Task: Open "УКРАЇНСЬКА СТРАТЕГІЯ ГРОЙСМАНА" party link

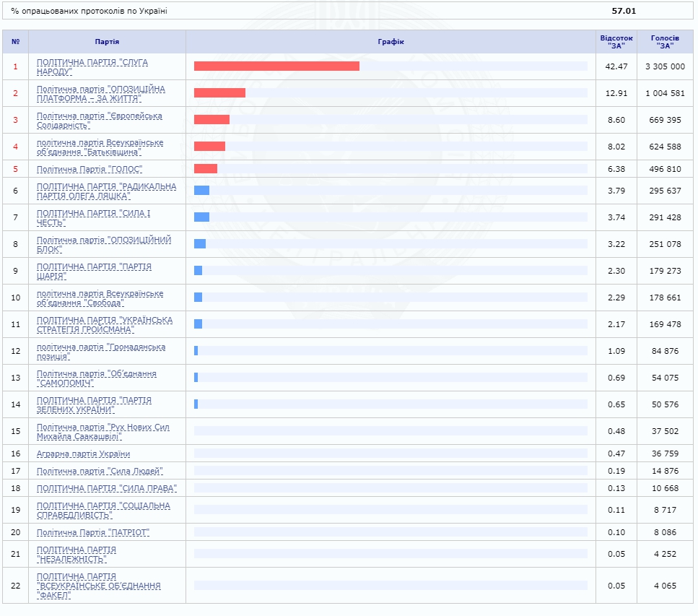Action: point(104,324)
